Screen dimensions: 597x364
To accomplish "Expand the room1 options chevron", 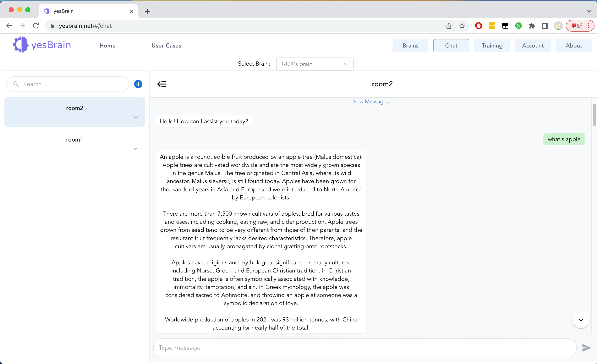I will click(135, 149).
